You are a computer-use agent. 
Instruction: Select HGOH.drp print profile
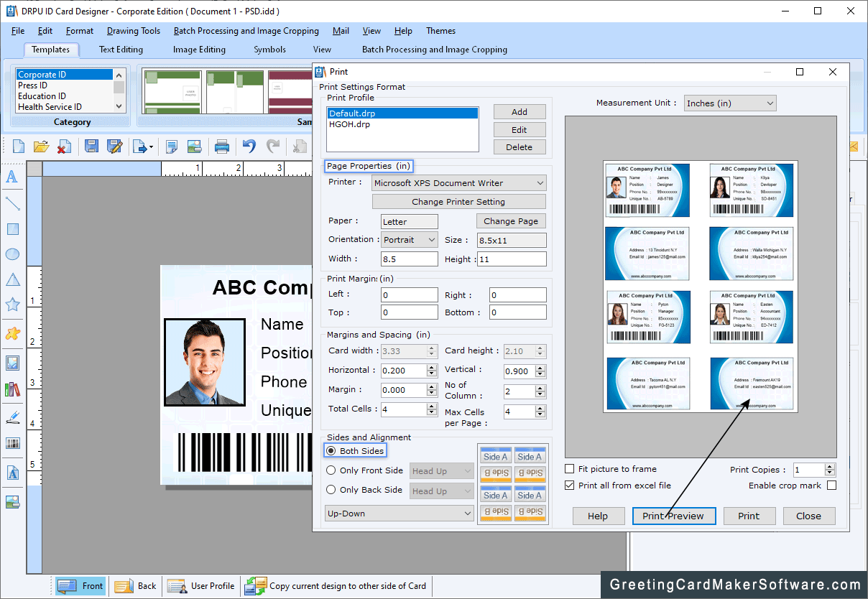(x=402, y=124)
